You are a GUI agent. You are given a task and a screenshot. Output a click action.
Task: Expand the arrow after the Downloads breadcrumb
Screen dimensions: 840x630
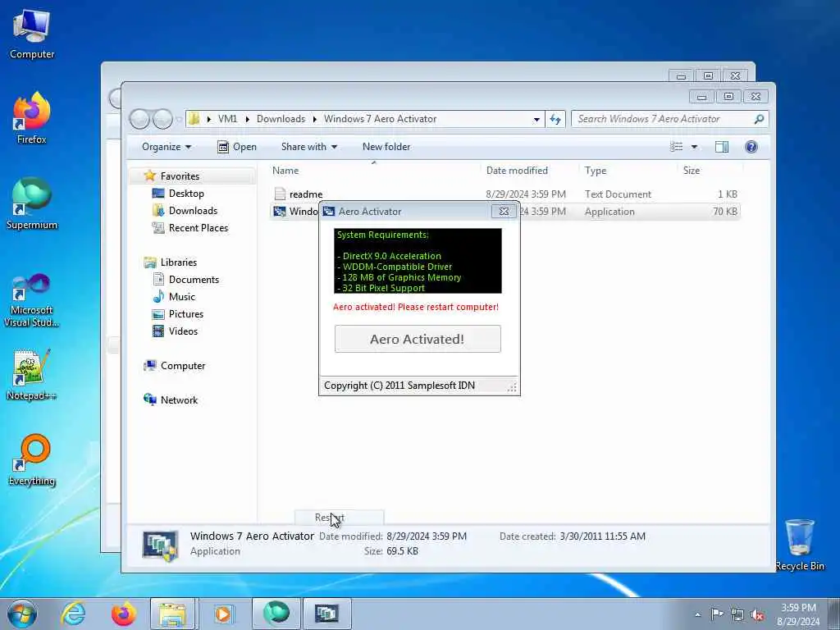point(315,119)
